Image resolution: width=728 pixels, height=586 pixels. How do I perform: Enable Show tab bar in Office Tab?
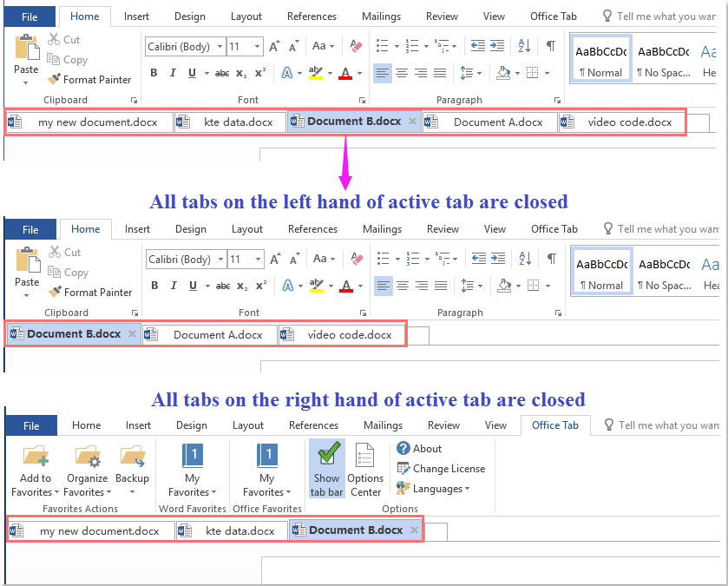[x=326, y=466]
